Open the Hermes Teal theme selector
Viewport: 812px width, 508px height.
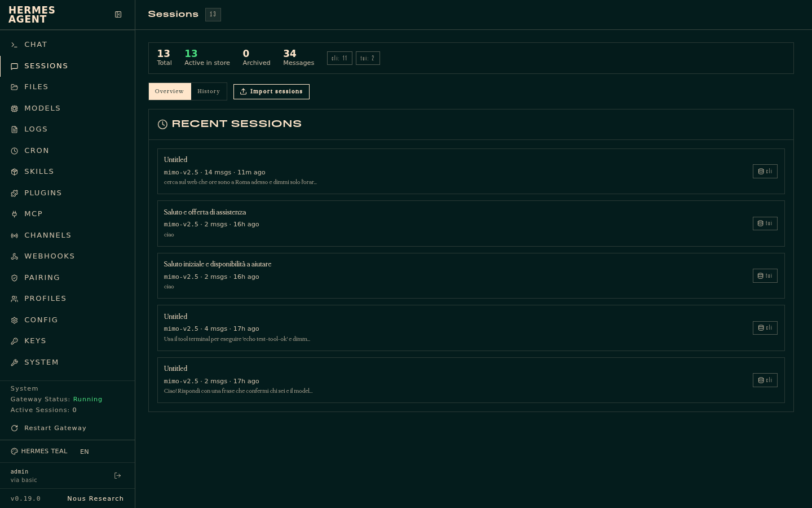click(x=39, y=452)
